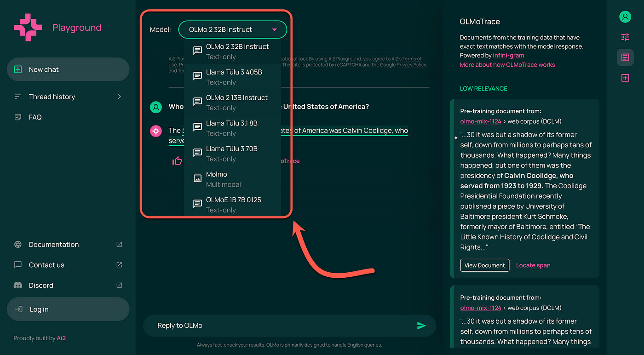Click the Log in button
The image size is (644, 355).
(68, 309)
